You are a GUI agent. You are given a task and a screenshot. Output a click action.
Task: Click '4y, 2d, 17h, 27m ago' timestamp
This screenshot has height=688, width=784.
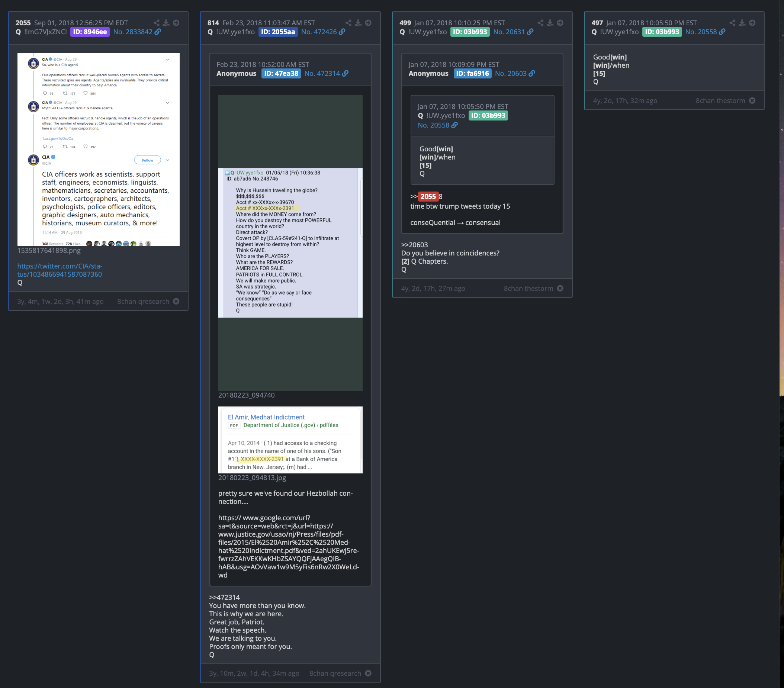click(433, 288)
